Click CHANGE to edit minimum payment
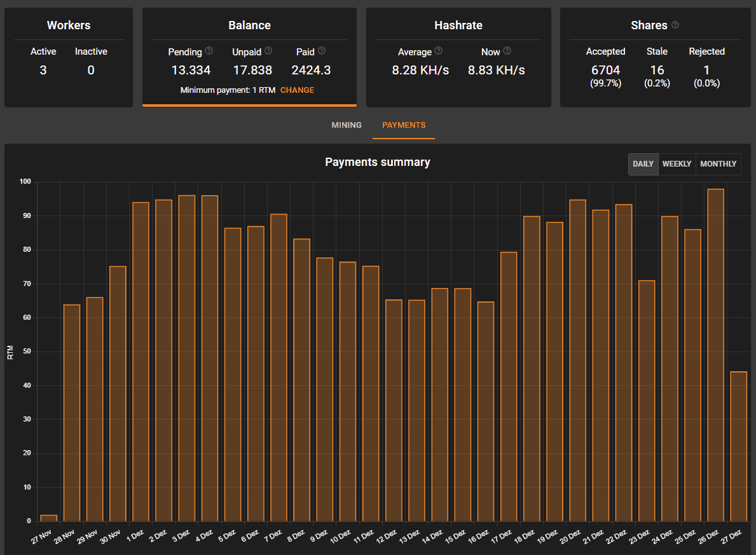The height and width of the screenshot is (555, 756). (297, 90)
